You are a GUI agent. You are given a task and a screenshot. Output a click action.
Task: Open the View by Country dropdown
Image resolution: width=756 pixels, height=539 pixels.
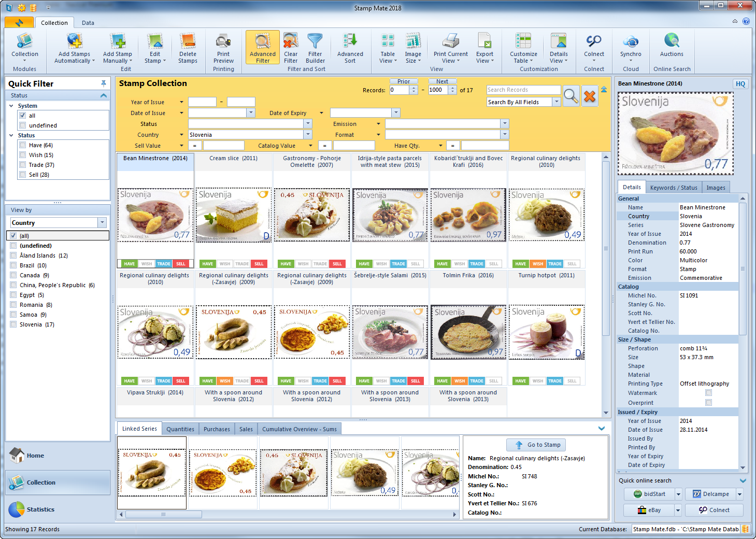(x=102, y=223)
